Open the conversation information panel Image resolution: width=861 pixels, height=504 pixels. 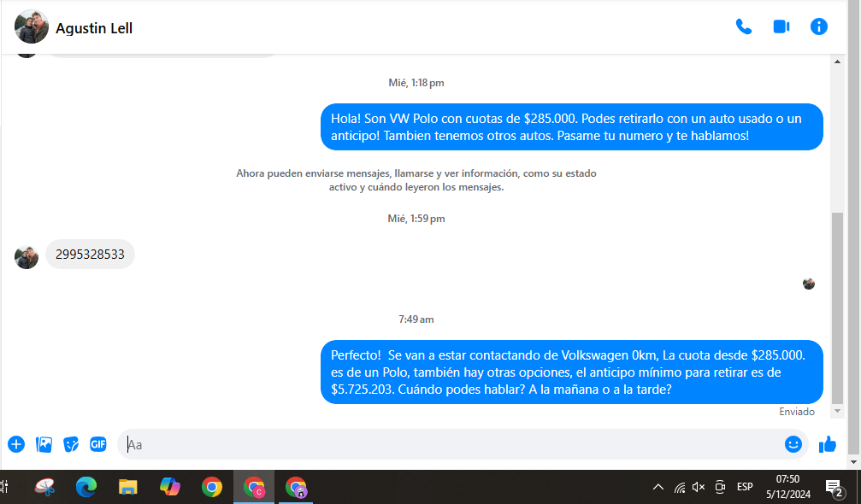pos(818,26)
